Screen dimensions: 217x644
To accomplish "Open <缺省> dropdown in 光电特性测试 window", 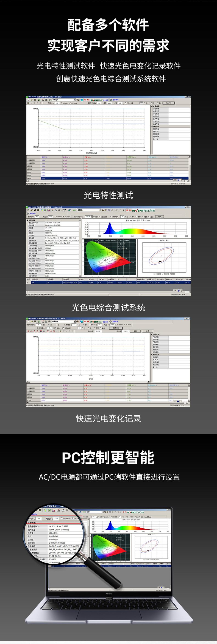I will [x=64, y=100].
